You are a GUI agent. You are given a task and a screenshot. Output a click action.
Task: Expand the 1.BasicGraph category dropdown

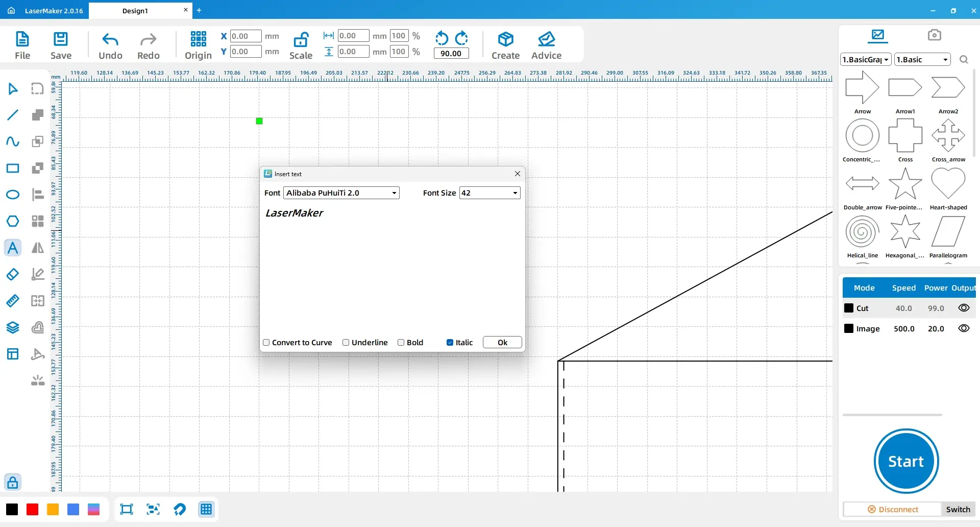click(x=866, y=59)
